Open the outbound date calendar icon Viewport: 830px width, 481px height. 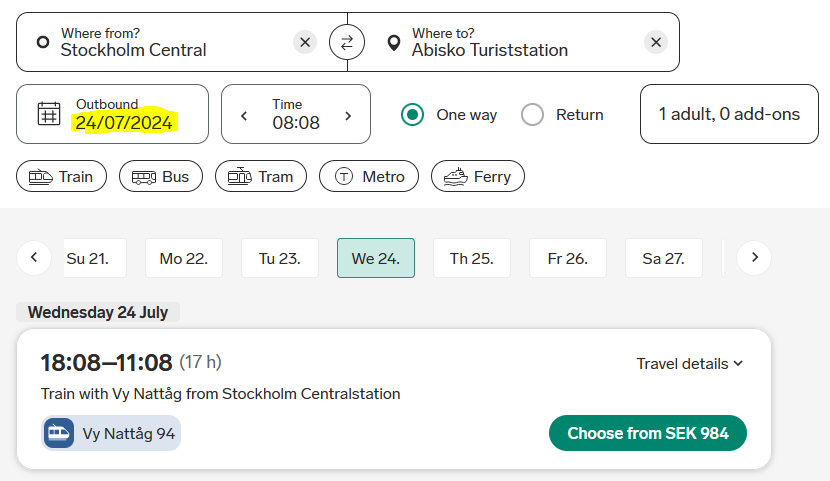point(49,114)
